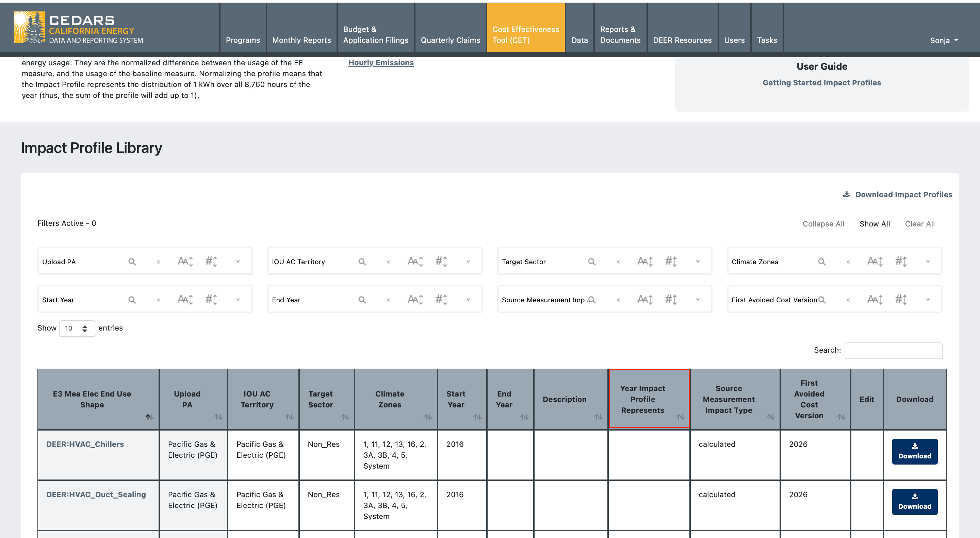Expand the Start Year filter chevron
This screenshot has height=538, width=980.
click(x=238, y=300)
